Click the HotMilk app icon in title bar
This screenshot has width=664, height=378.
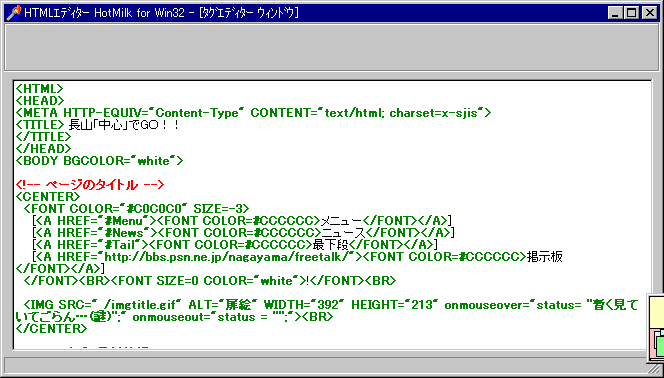[14, 13]
